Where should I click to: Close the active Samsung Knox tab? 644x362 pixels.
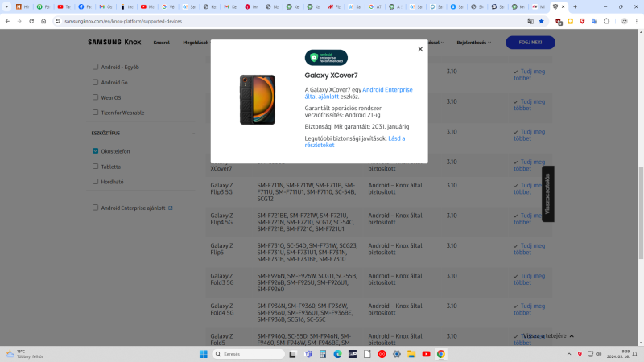[563, 6]
